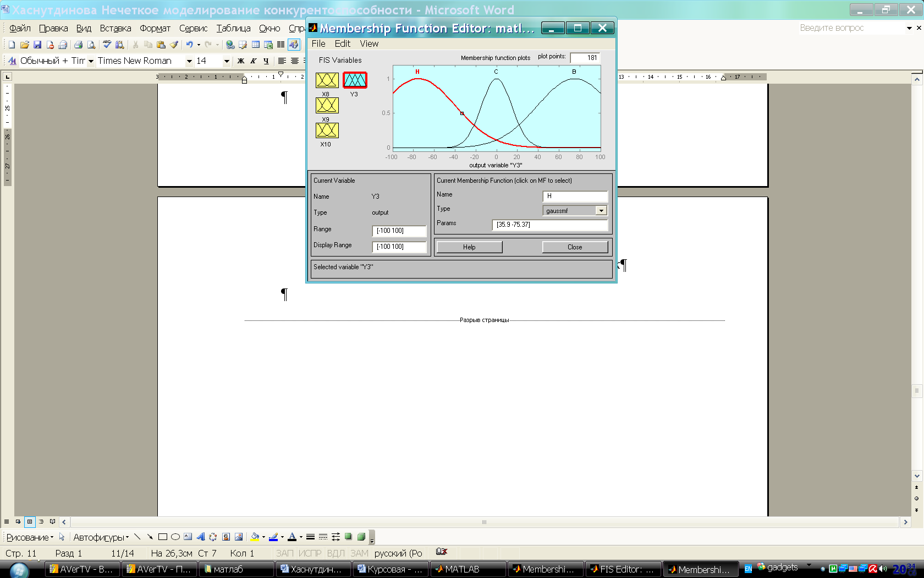Open the Times New Roman font dropdown

click(189, 61)
